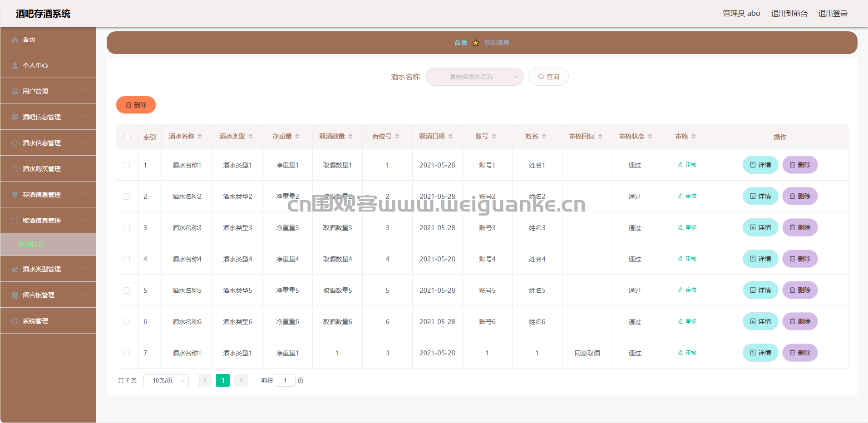Click the 查询 search button

(548, 77)
